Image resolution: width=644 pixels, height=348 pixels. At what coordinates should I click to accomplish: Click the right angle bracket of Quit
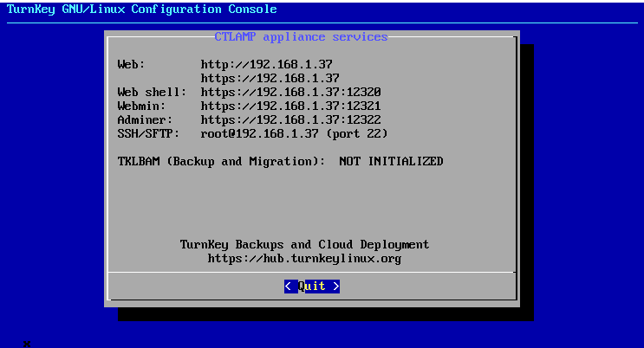point(335,286)
